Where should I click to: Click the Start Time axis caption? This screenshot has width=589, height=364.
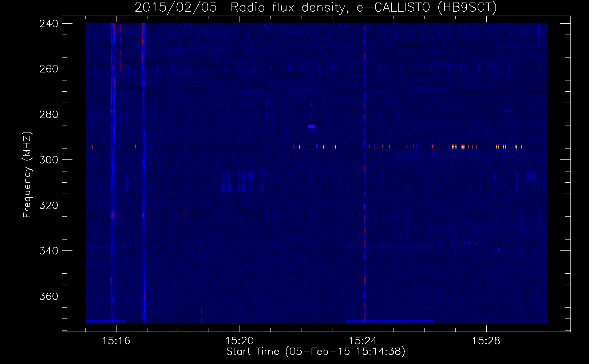316,352
